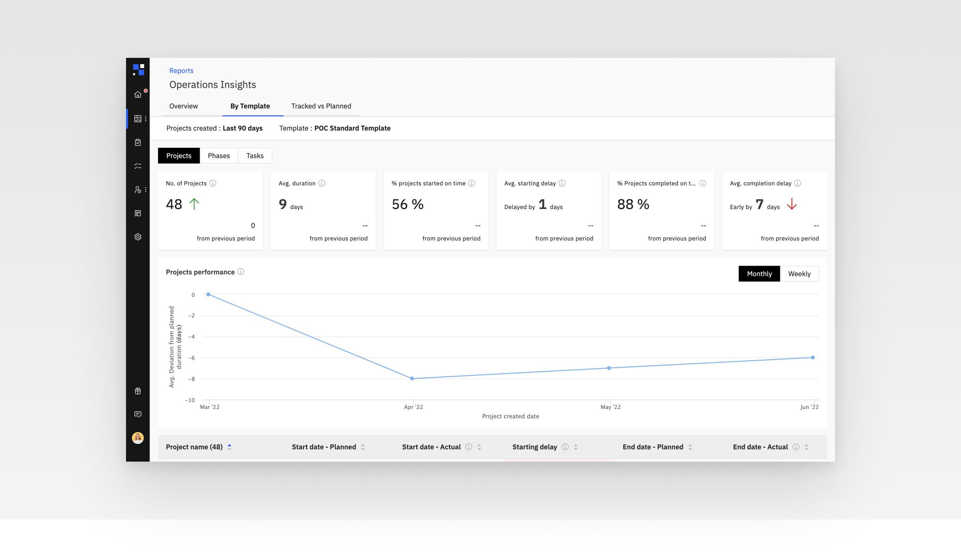Click the Projects performance info icon
The width and height of the screenshot is (961, 560).
tap(241, 272)
